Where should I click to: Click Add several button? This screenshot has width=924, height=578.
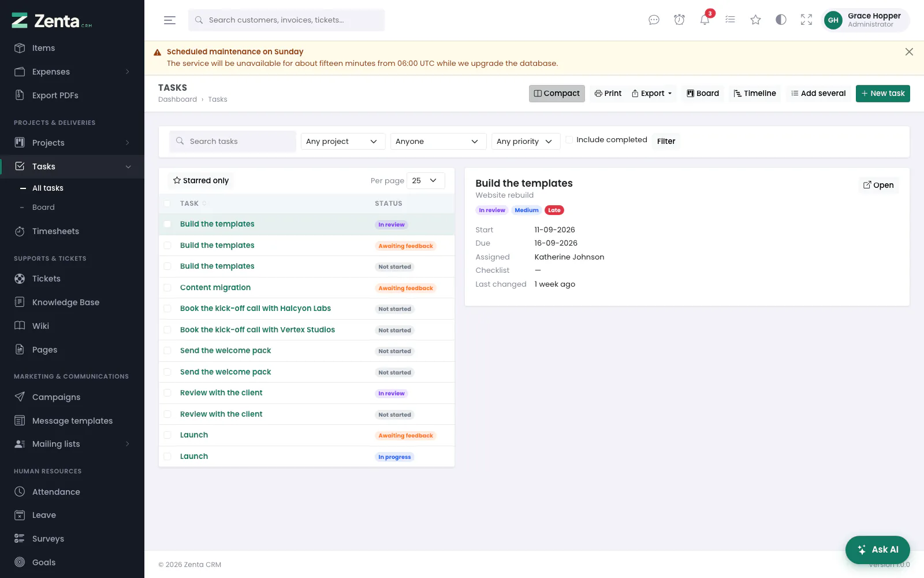(818, 94)
